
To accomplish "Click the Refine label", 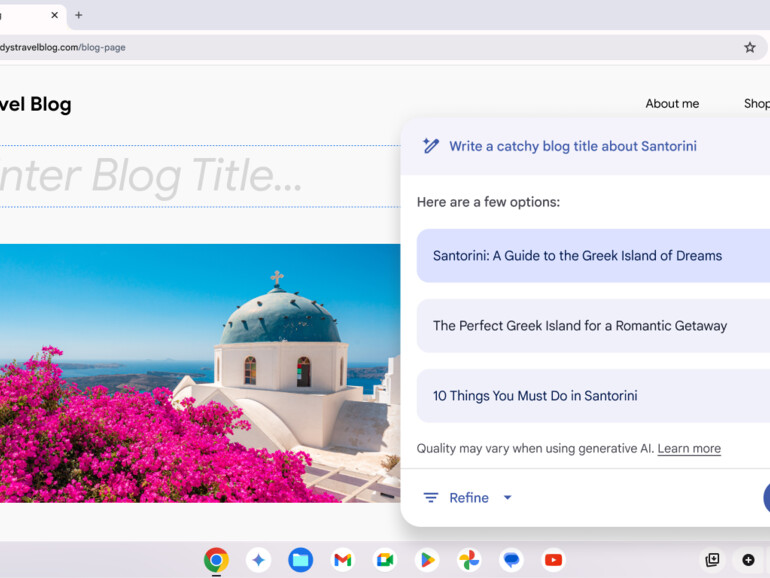I will (x=469, y=498).
